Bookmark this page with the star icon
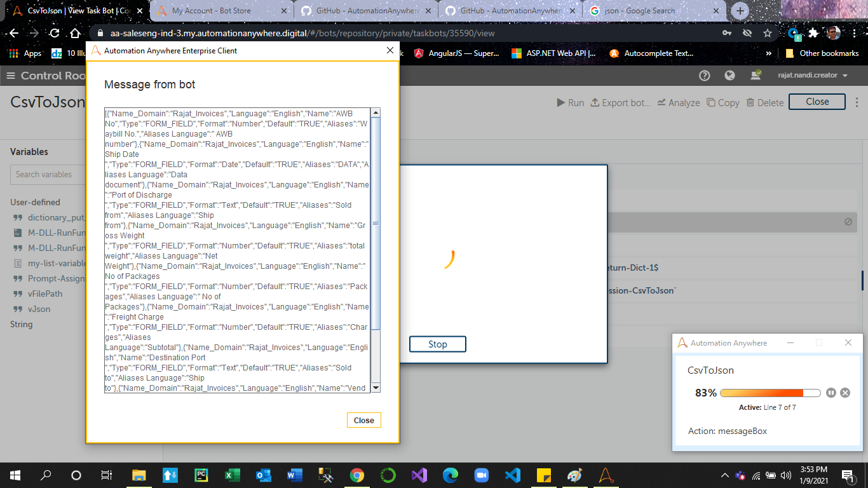868x488 pixels. point(768,33)
